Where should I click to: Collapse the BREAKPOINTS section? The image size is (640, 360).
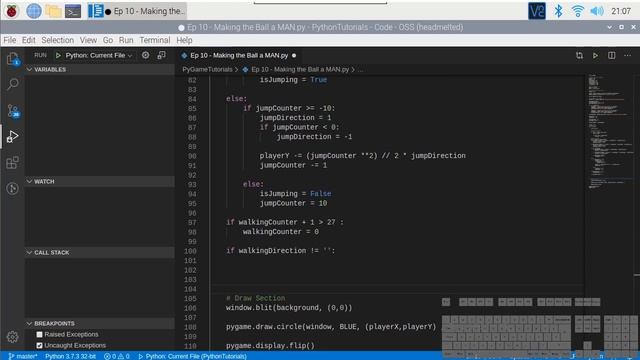(x=100, y=323)
